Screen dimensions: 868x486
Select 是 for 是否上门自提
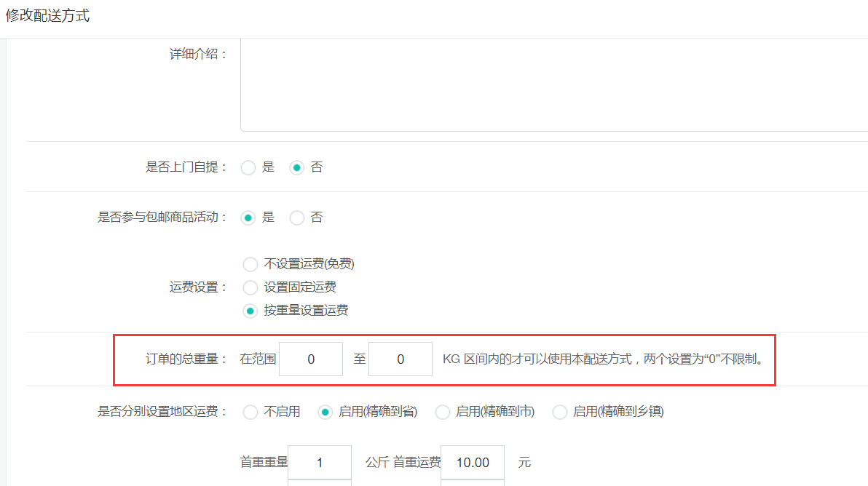pyautogui.click(x=248, y=167)
